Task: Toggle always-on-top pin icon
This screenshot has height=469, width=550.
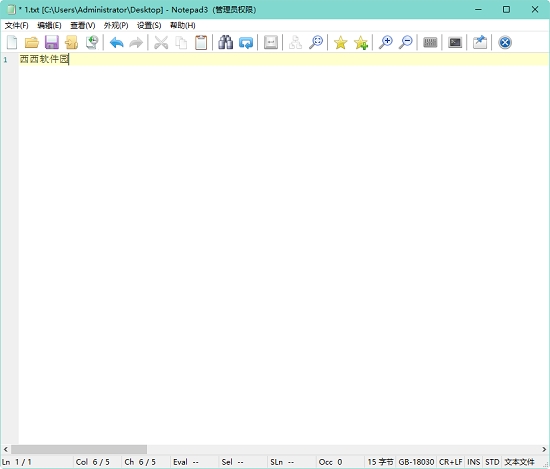Action: coord(480,42)
